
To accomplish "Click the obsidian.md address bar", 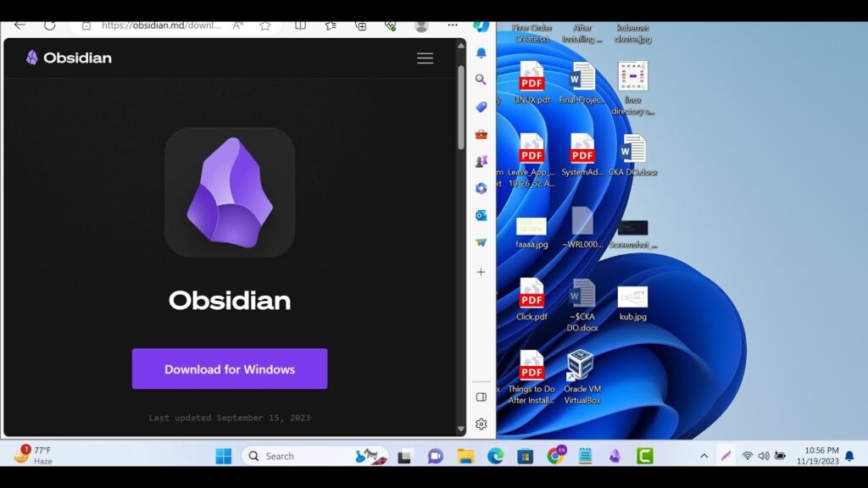I will click(160, 25).
